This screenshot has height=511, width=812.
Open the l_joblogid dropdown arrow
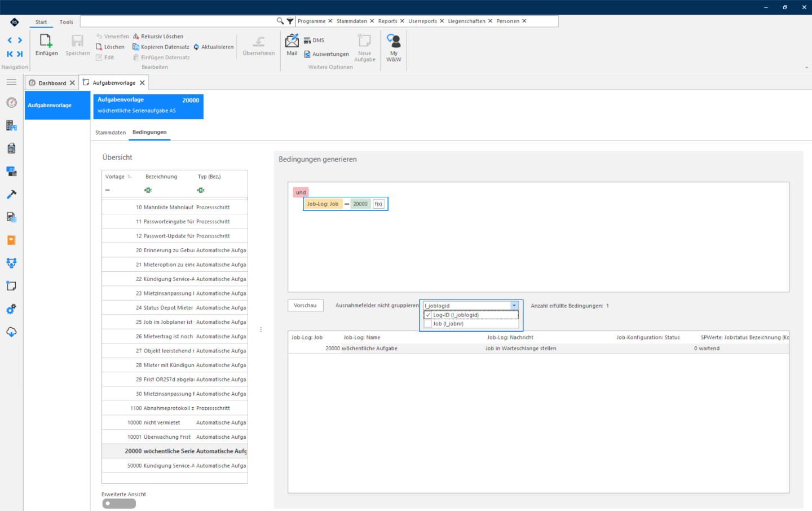514,306
